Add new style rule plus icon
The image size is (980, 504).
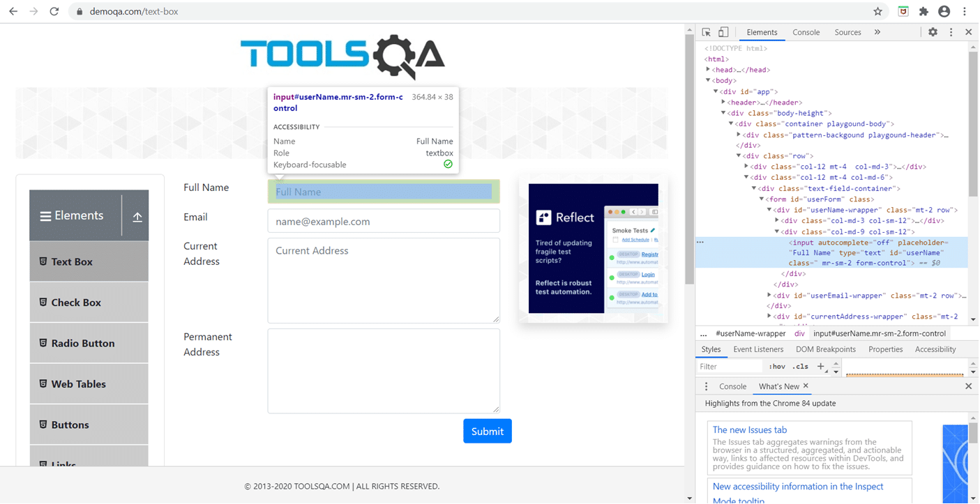coord(821,366)
